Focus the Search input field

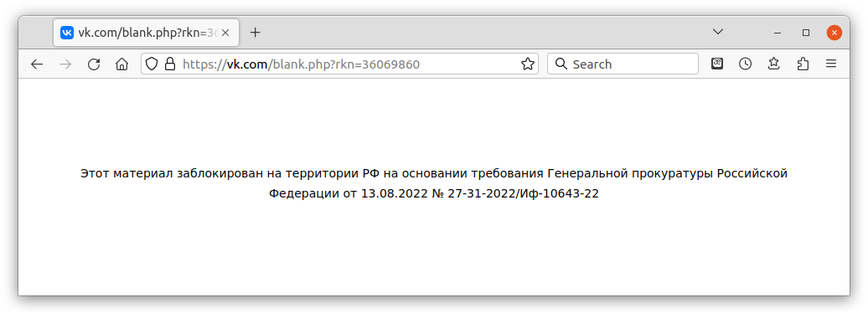pyautogui.click(x=623, y=64)
